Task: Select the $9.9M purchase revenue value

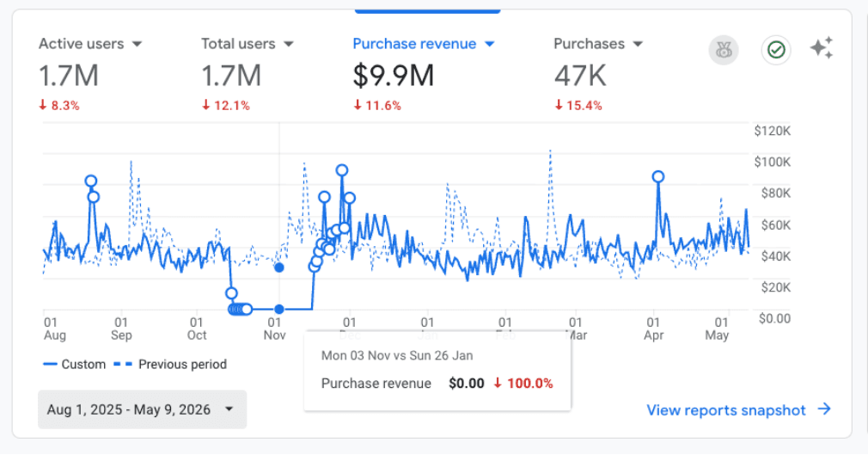Action: [x=394, y=76]
